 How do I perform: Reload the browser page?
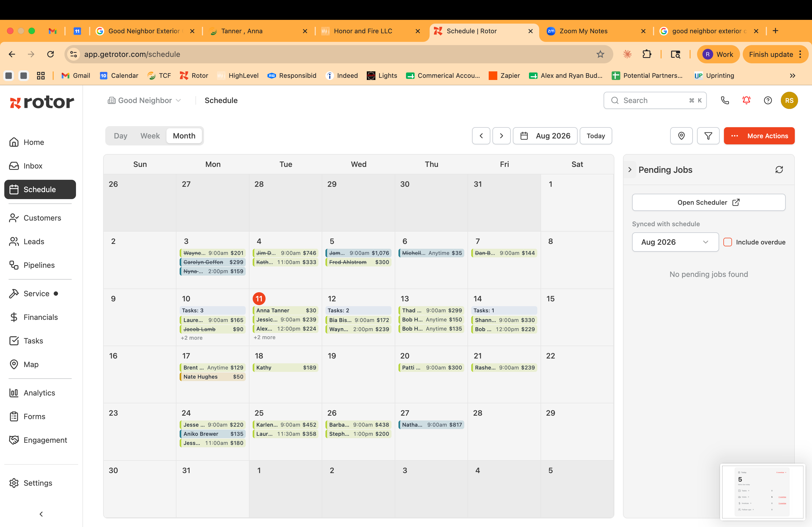click(x=50, y=54)
